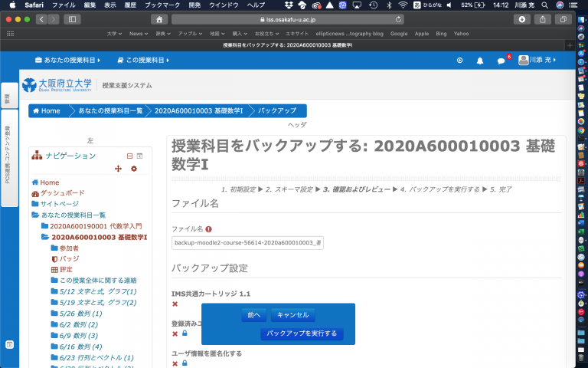Open the 川添 充 user menu

pos(537,60)
